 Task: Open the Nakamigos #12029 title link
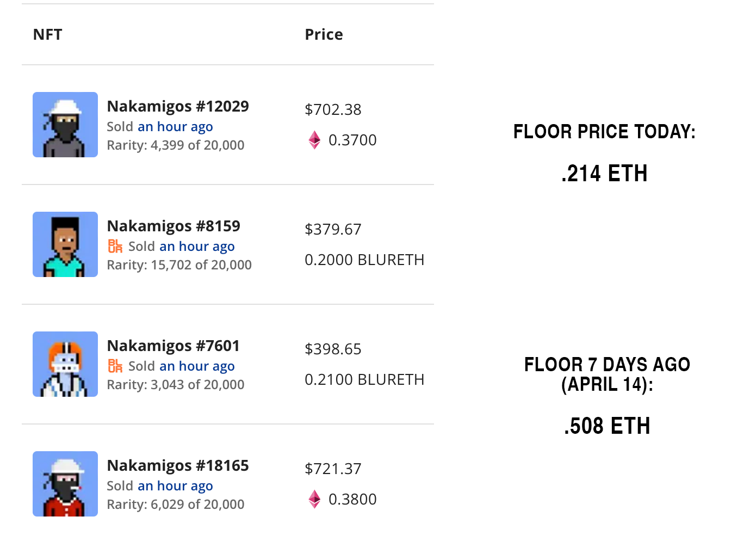[178, 106]
